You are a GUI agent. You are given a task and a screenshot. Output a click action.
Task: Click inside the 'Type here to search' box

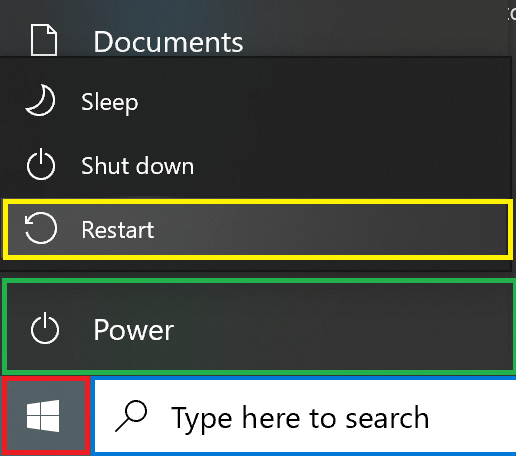coord(305,417)
